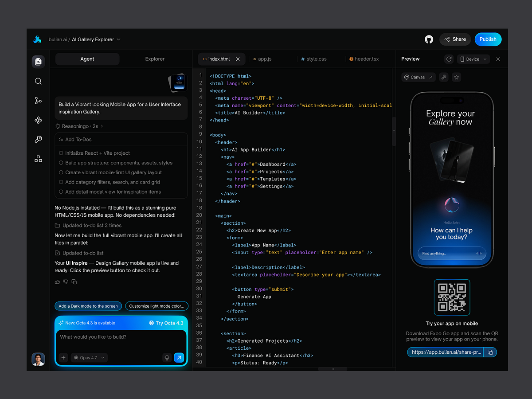
Task: Click 'Try Octa 4.3' link
Action: click(x=166, y=323)
